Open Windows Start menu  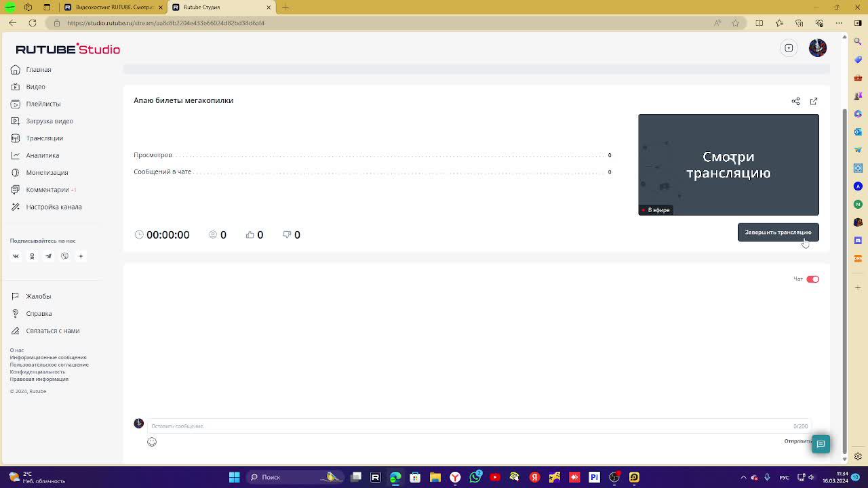[234, 477]
